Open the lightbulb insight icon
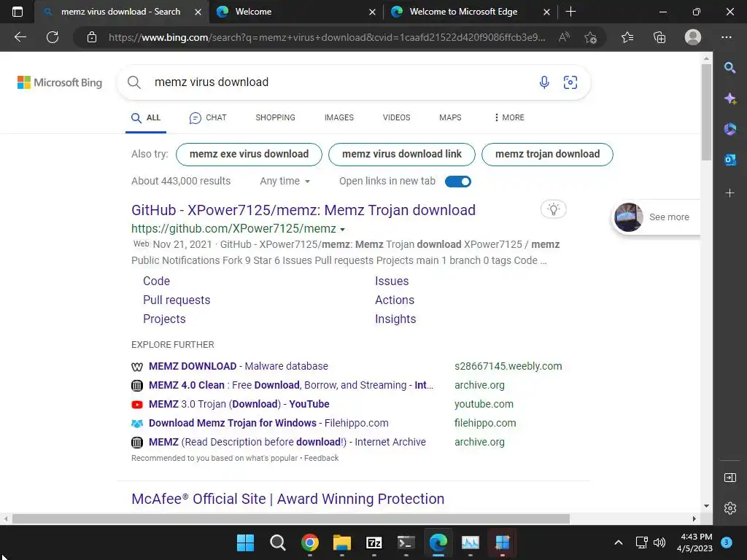 click(x=553, y=209)
